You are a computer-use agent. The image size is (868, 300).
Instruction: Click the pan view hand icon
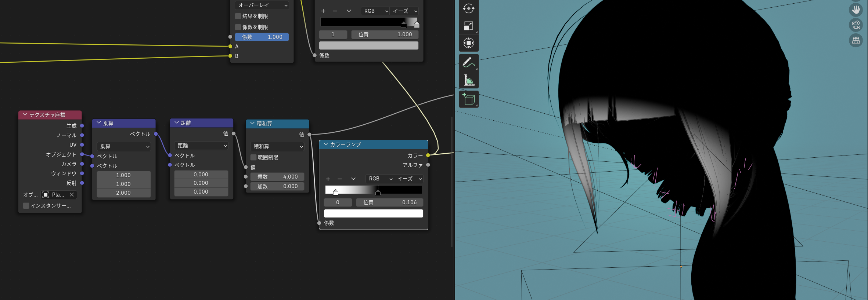(856, 10)
